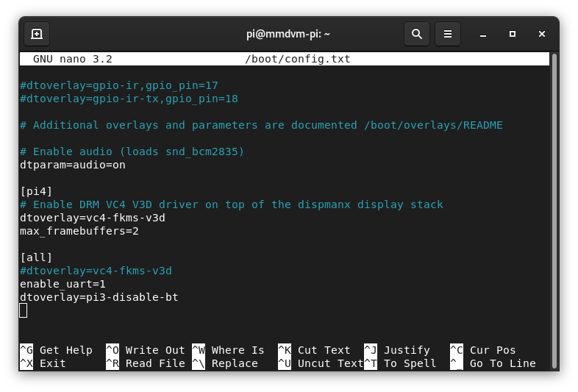Click the uncommented dtoverlay=vc4-fkms-v3d line

(x=93, y=218)
